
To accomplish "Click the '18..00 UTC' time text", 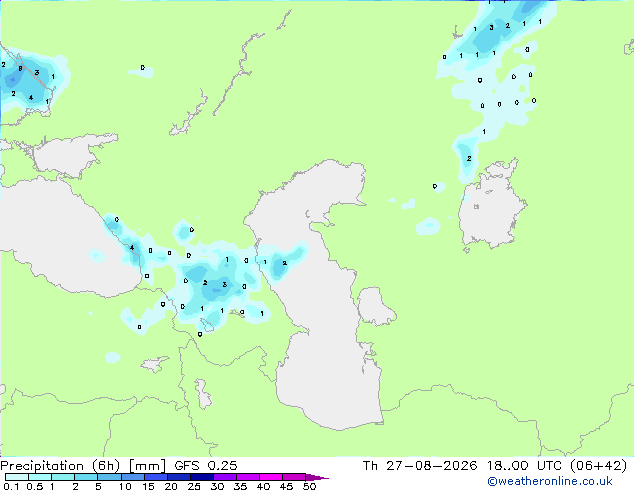I will [524, 466].
